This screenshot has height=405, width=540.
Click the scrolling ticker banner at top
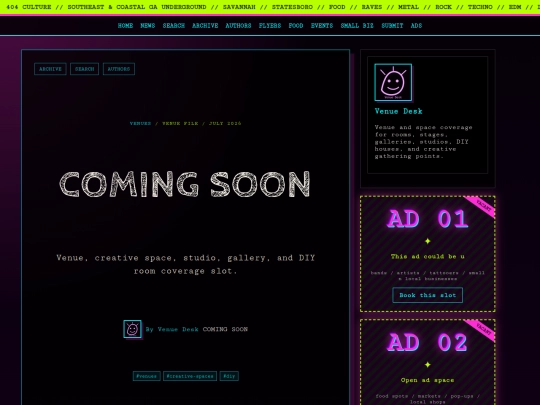[x=270, y=7]
